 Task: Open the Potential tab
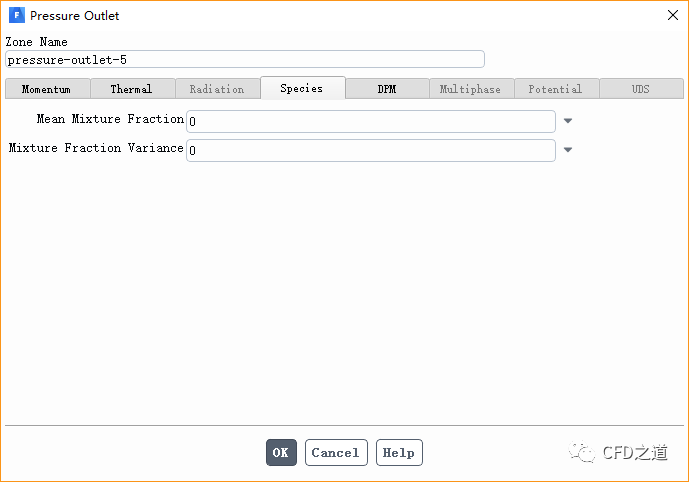pyautogui.click(x=556, y=89)
